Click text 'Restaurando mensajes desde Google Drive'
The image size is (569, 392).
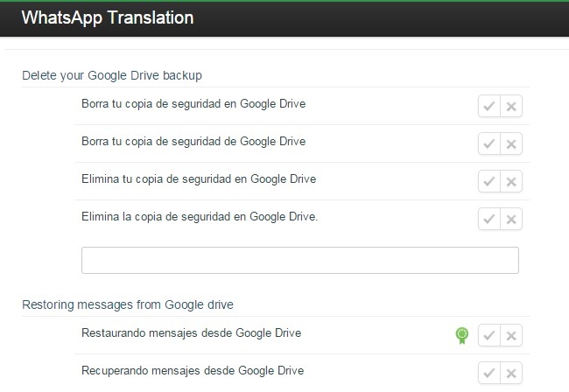point(192,333)
